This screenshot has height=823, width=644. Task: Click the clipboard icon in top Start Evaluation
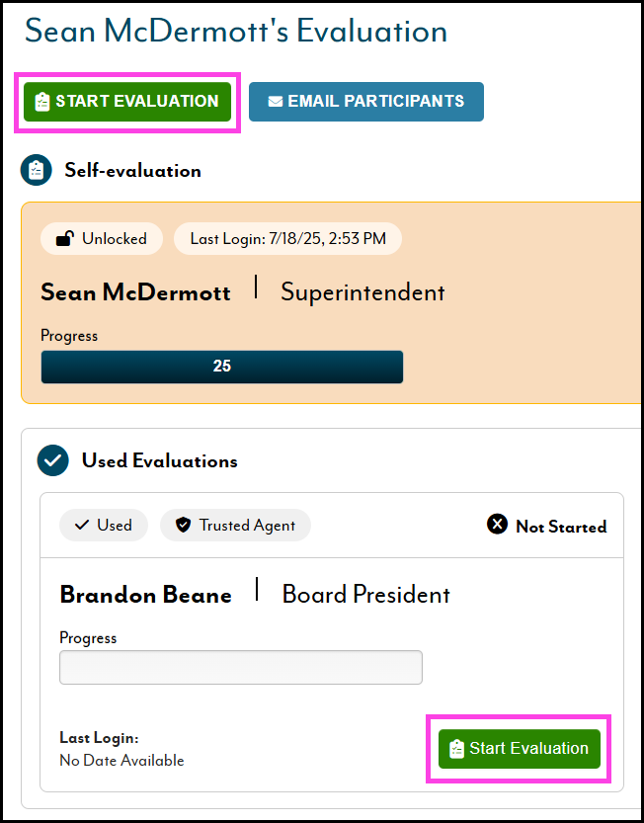coord(41,102)
